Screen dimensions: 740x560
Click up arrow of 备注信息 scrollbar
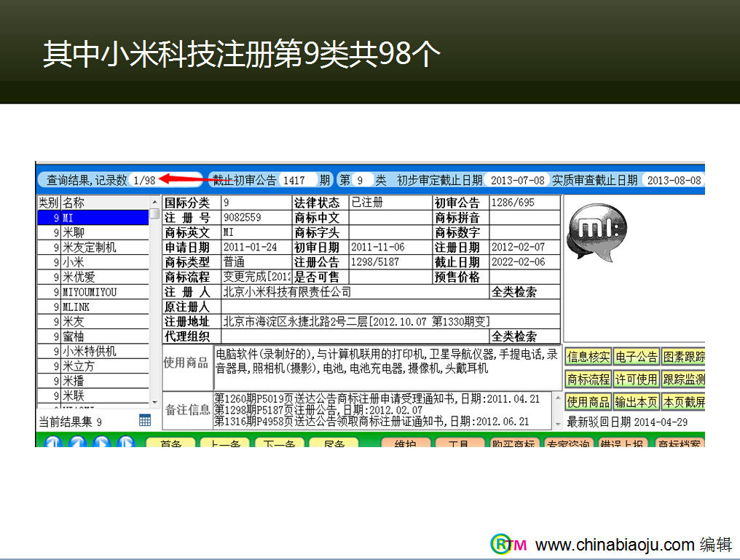(558, 398)
